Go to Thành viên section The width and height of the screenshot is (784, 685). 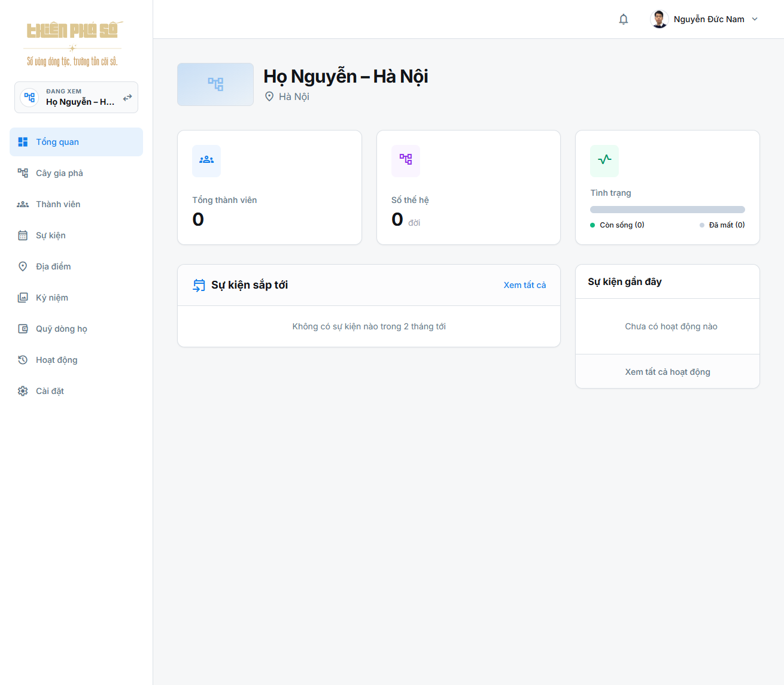click(x=77, y=204)
